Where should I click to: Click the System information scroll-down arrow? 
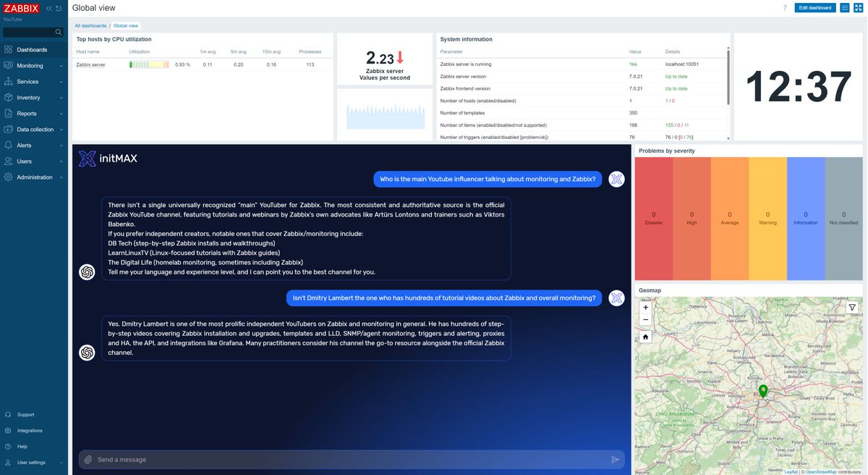[x=728, y=138]
